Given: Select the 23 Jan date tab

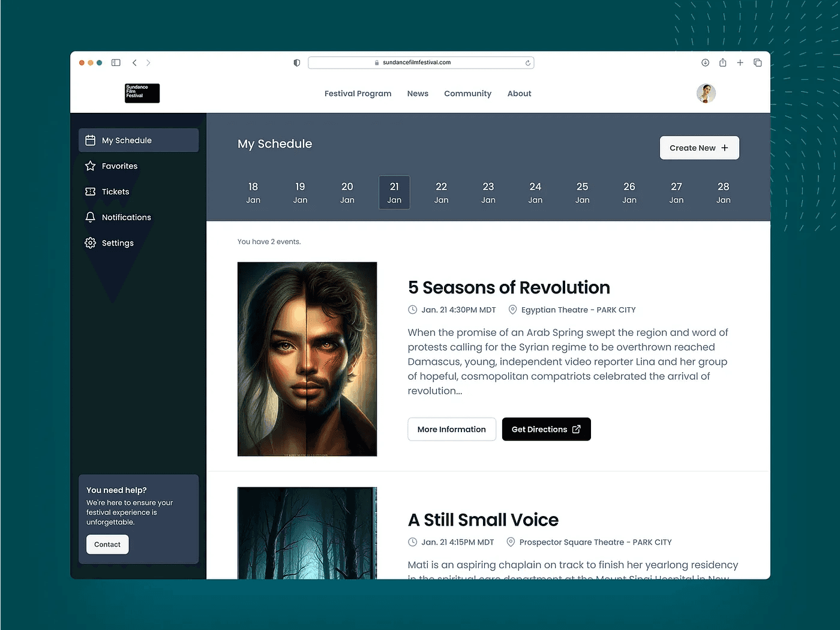Looking at the screenshot, I should point(488,193).
